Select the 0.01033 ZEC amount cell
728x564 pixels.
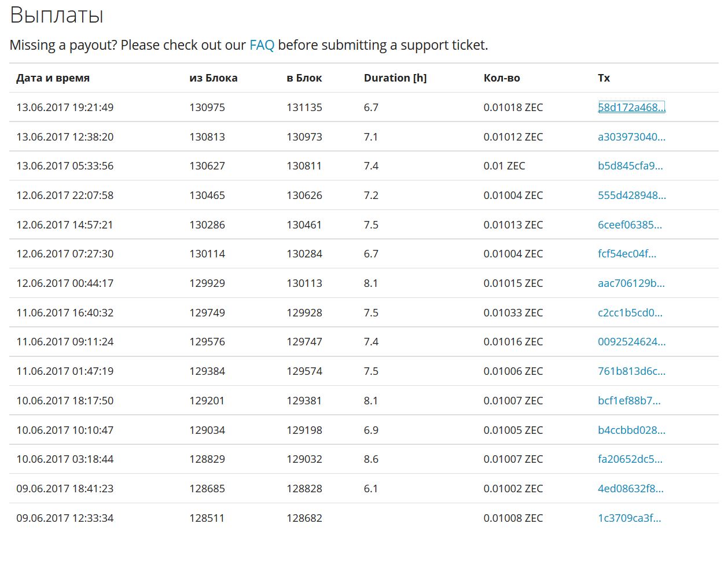(x=513, y=313)
